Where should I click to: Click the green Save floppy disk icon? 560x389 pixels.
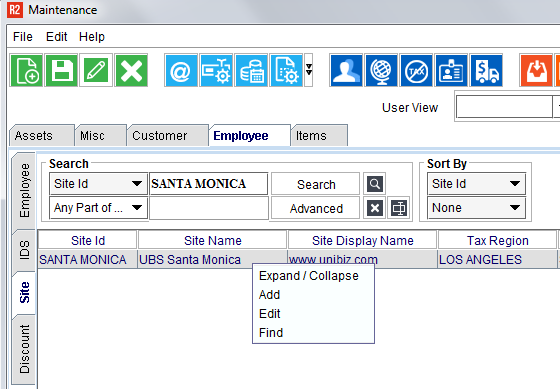pyautogui.click(x=61, y=70)
